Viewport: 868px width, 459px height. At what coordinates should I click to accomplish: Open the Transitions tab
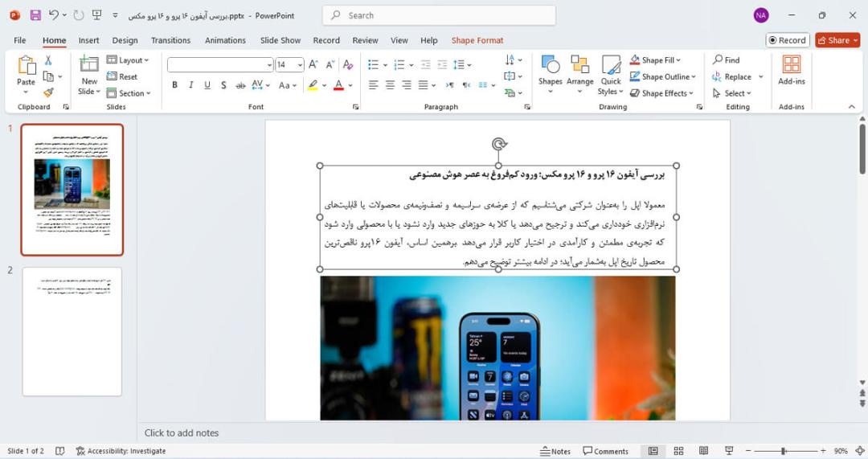170,40
